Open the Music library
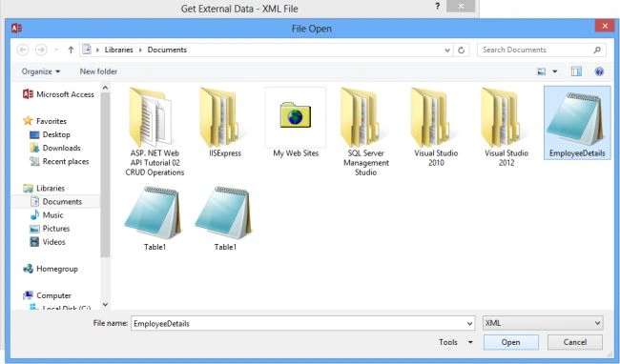 coord(47,215)
